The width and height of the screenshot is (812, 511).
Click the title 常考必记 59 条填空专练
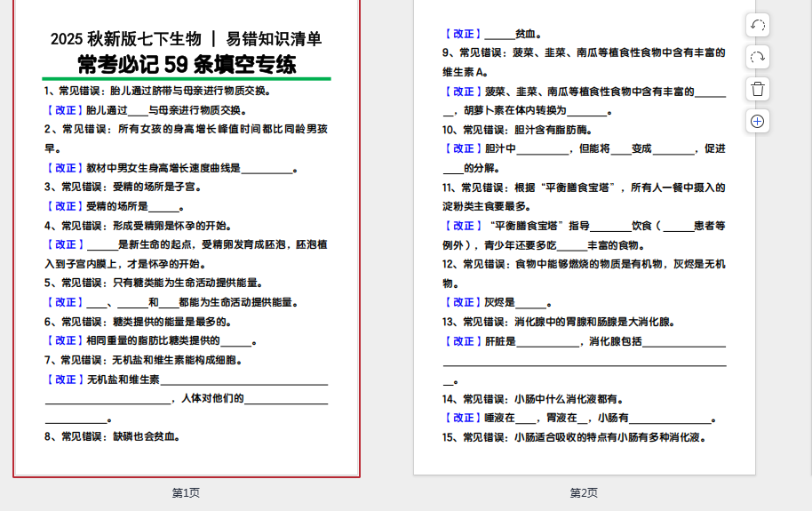click(187, 65)
